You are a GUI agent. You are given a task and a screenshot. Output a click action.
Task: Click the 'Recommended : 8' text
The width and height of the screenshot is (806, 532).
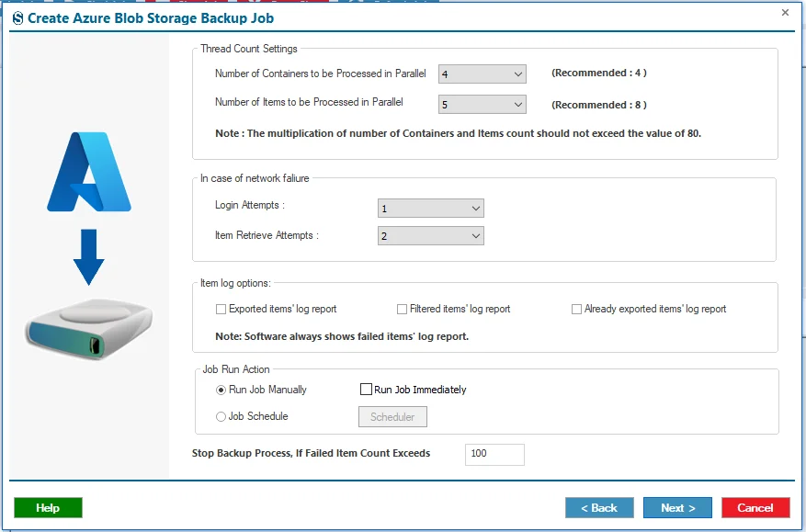[x=599, y=105]
